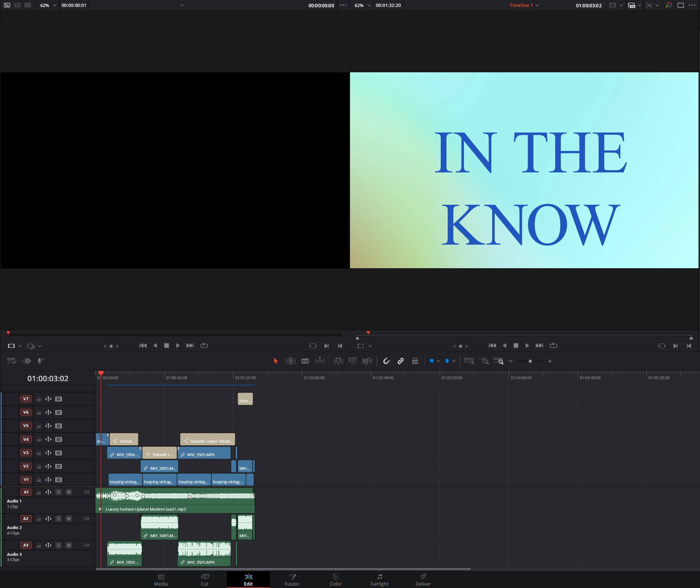Add a blue flag to clip
Image resolution: width=700 pixels, height=588 pixels.
[x=431, y=361]
